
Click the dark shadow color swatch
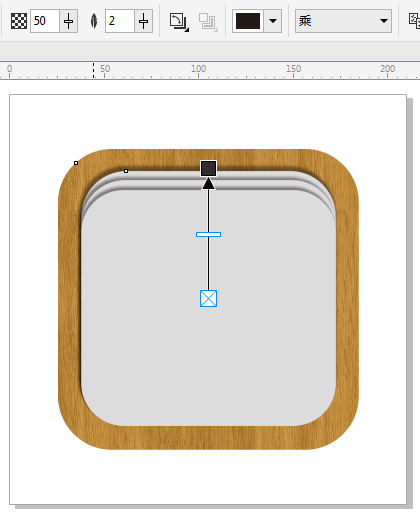(x=248, y=21)
